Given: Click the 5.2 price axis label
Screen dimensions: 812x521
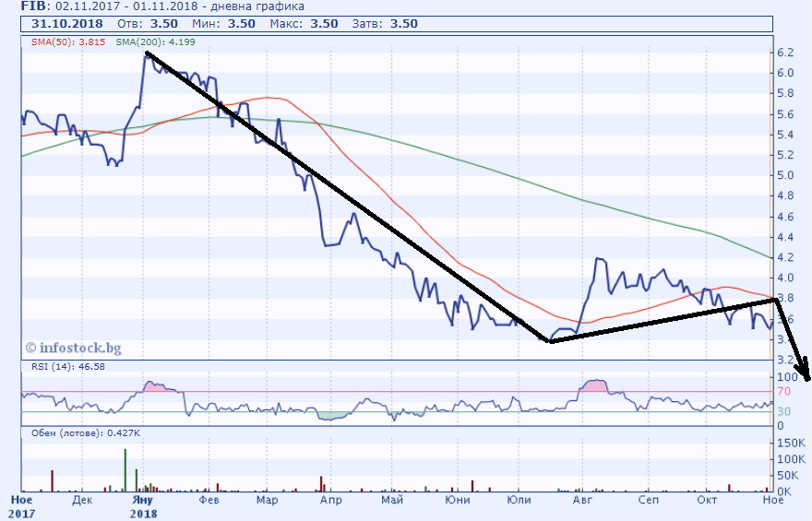Looking at the screenshot, I should pos(785,155).
